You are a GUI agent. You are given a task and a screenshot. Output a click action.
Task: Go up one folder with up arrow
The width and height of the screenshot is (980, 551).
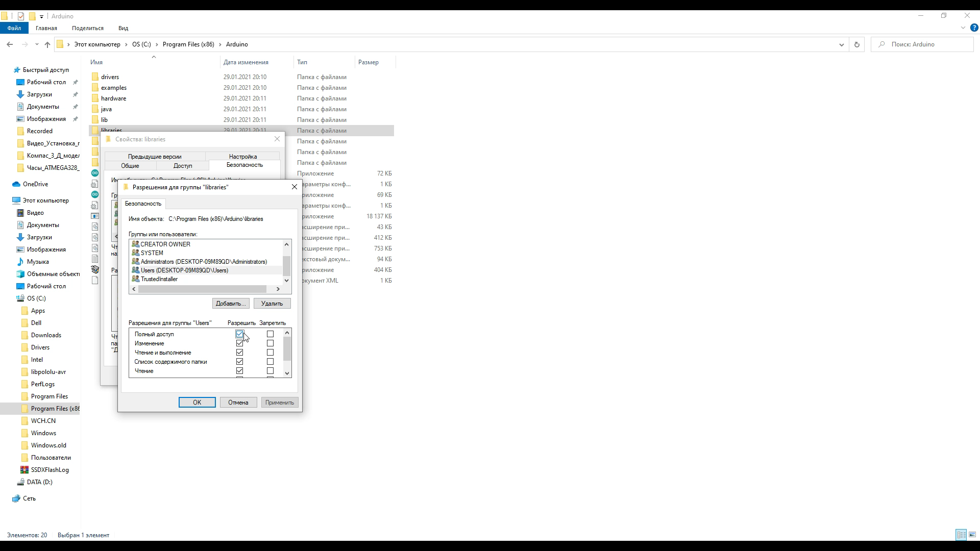(x=47, y=45)
